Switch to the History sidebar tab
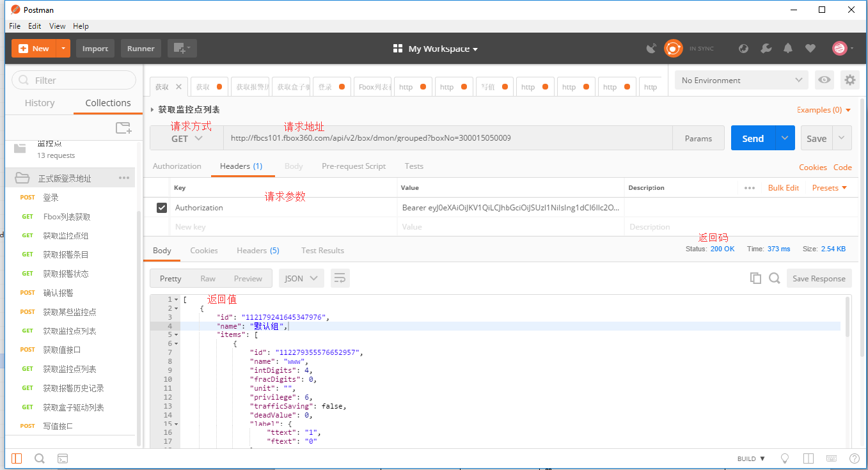The width and height of the screenshot is (868, 470). click(40, 103)
